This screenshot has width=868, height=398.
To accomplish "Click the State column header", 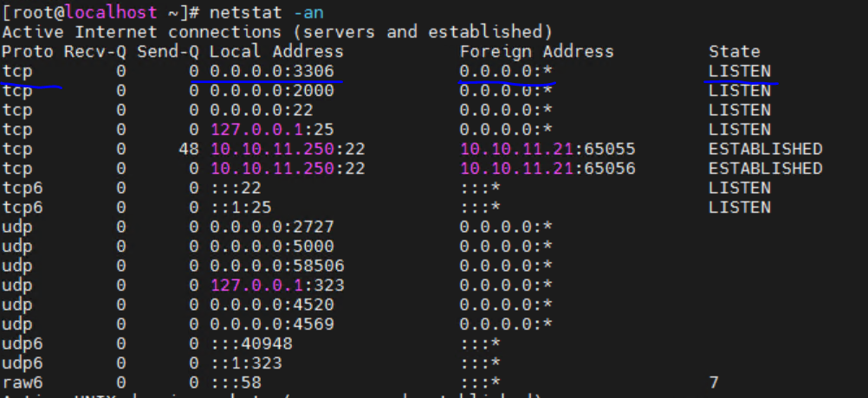I will [734, 51].
